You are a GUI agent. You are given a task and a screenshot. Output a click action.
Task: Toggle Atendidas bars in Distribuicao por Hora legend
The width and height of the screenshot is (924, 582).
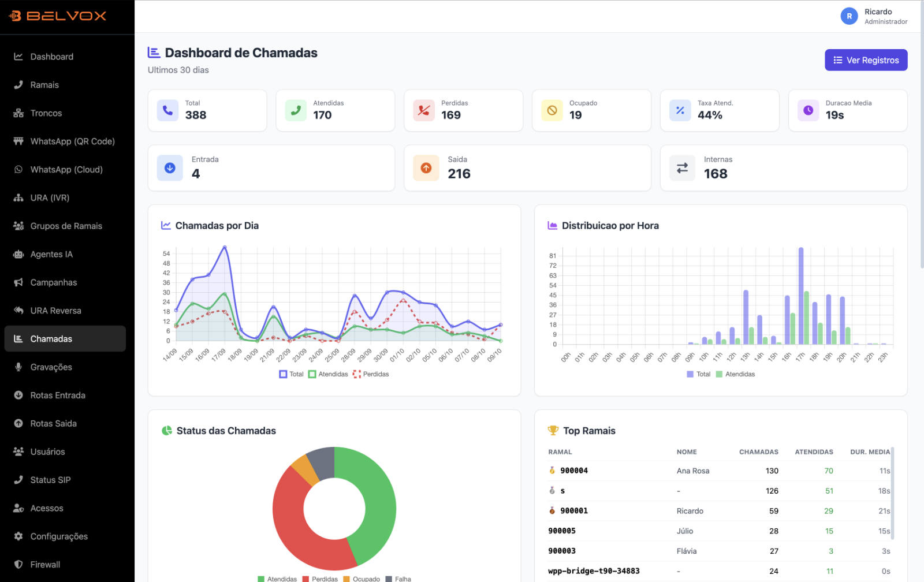(735, 374)
